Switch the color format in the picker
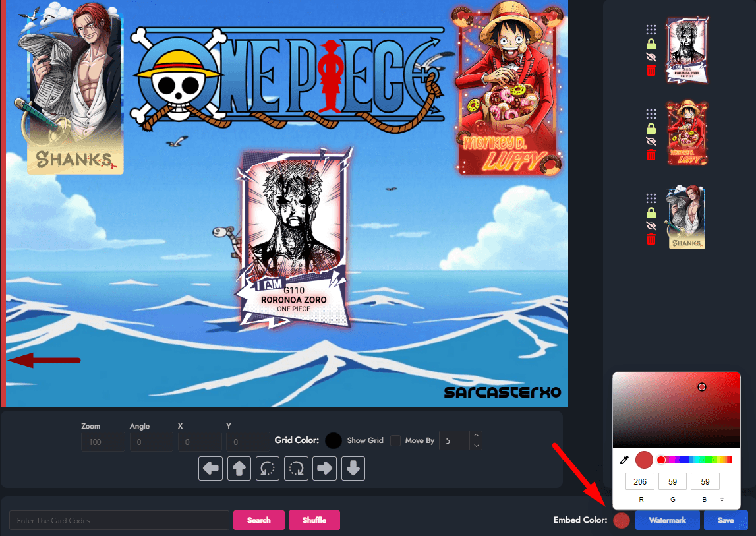Image resolution: width=756 pixels, height=536 pixels. click(722, 499)
